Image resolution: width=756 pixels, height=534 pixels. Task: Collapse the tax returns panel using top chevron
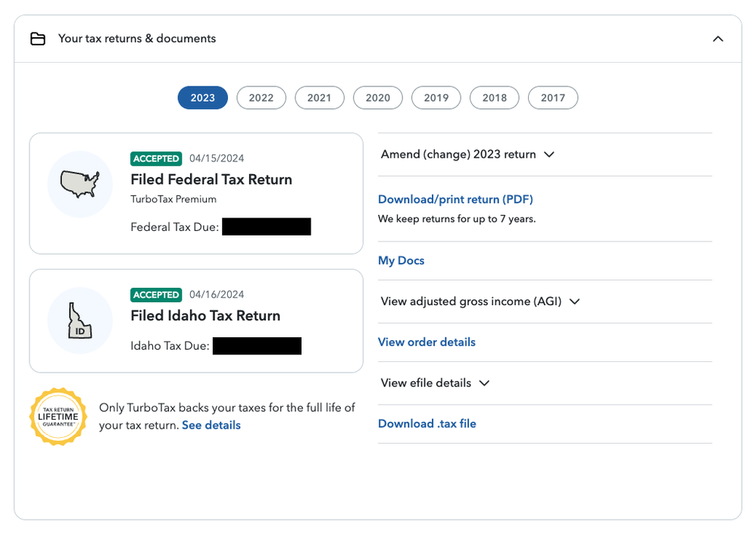coord(717,38)
